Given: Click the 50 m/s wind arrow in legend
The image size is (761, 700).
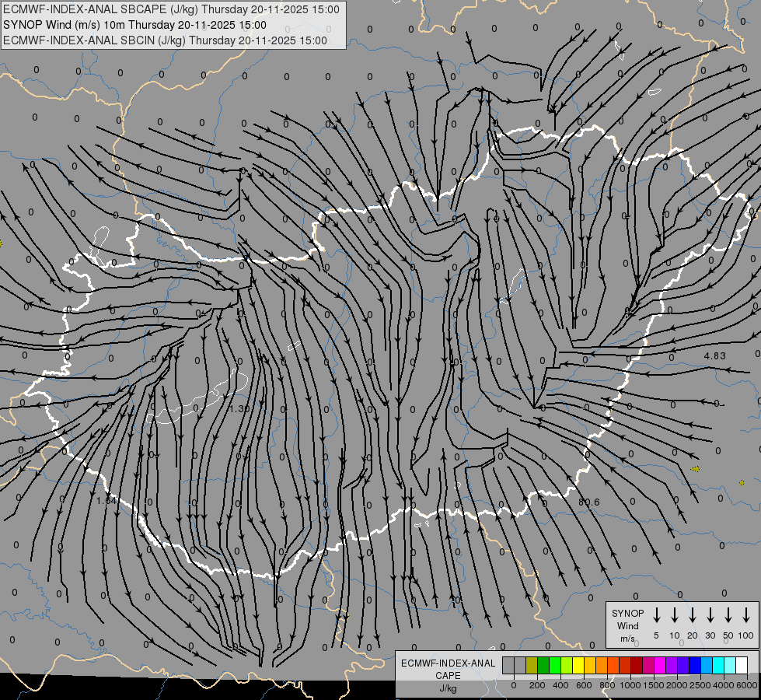Looking at the screenshot, I should click(x=728, y=615).
